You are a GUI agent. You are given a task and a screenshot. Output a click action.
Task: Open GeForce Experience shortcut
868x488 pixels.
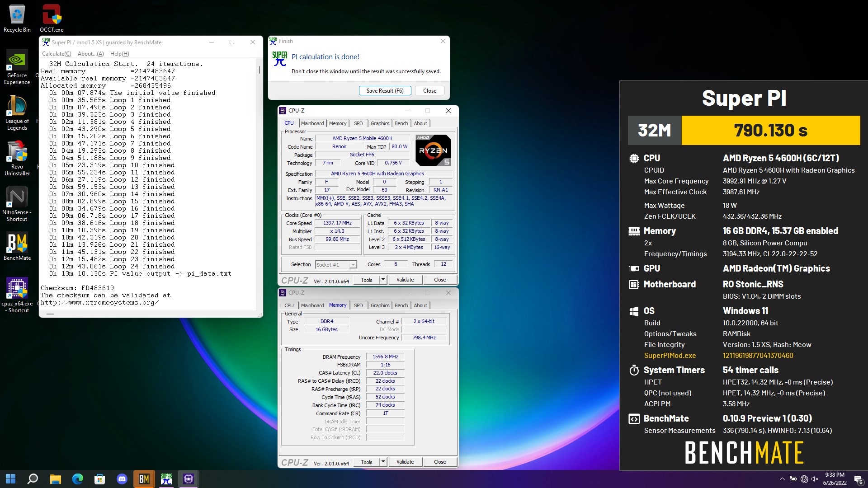pyautogui.click(x=17, y=67)
